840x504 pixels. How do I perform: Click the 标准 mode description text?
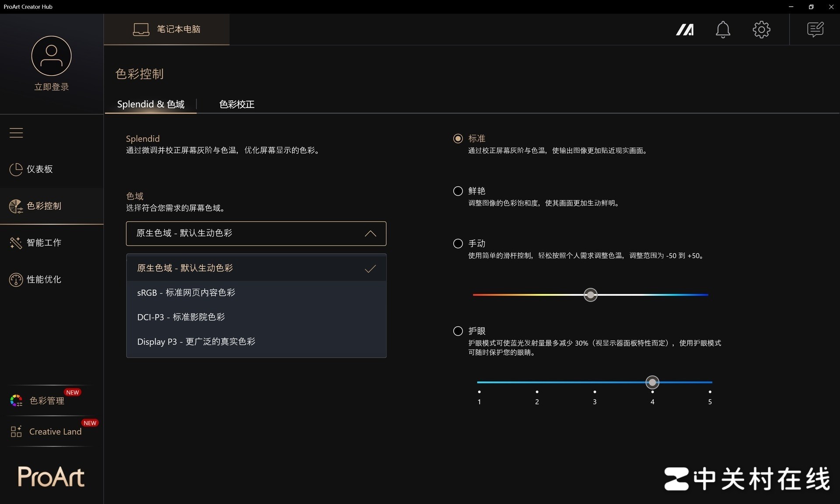pyautogui.click(x=558, y=150)
